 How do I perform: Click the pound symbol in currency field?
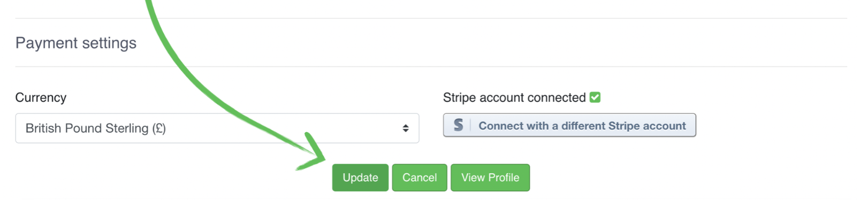point(159,128)
